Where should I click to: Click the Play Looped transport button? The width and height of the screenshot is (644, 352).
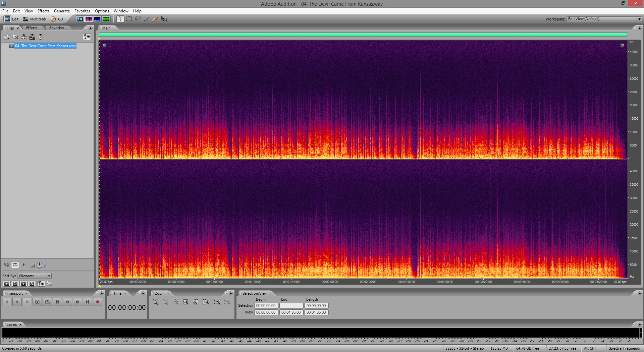tap(47, 302)
